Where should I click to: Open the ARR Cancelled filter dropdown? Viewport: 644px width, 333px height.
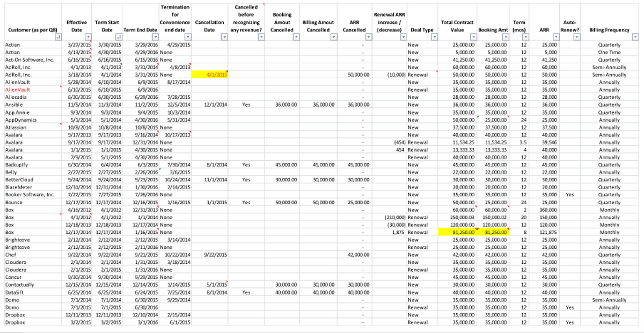coord(368,37)
